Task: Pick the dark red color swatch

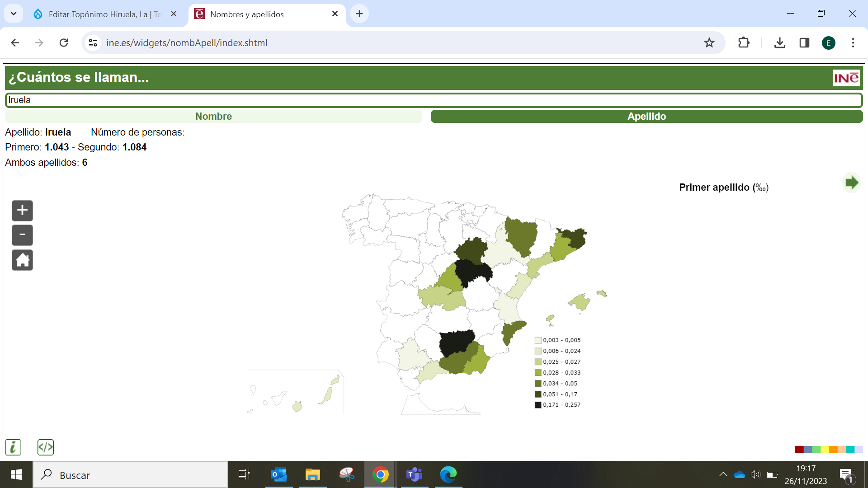Action: 799,449
